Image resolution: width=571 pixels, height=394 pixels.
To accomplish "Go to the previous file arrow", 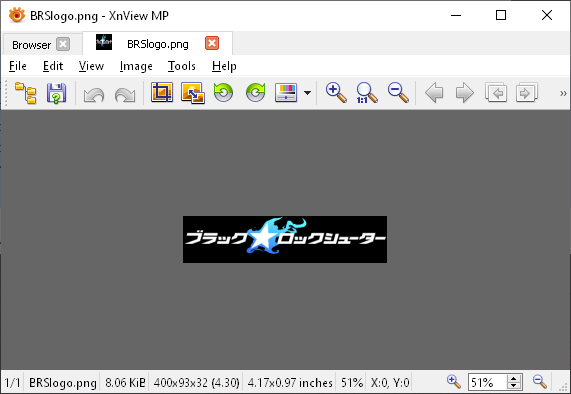I will (434, 93).
